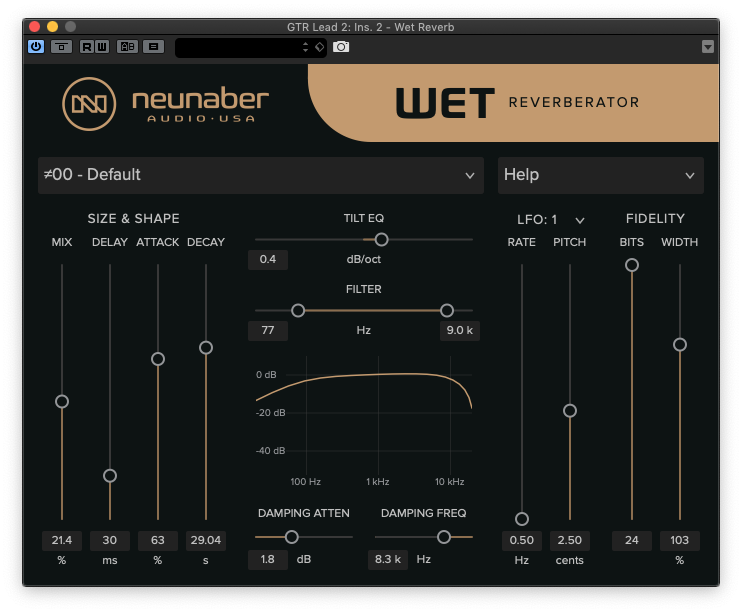
Task: Click the filter high value field 9.0 k
Action: 459,330
